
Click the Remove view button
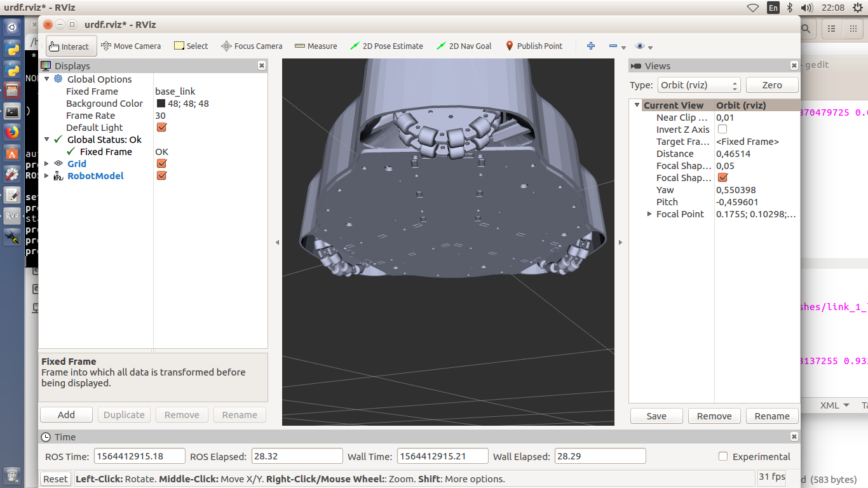714,416
